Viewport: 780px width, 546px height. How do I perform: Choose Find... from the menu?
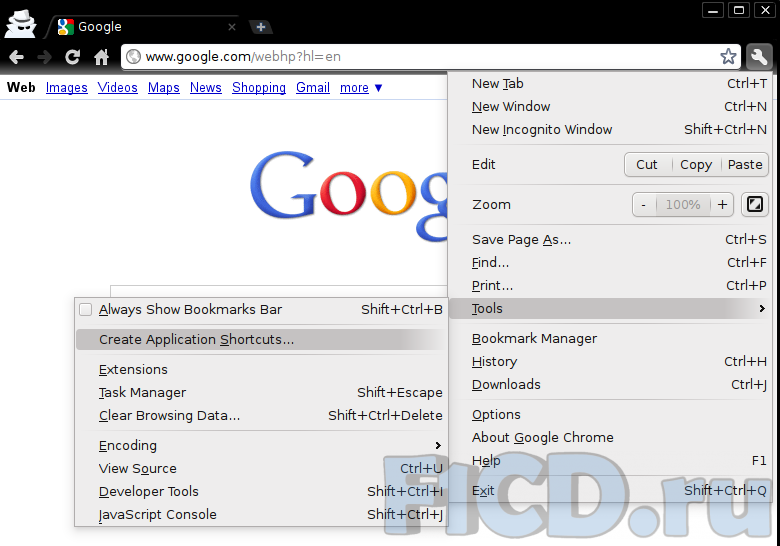click(x=612, y=263)
